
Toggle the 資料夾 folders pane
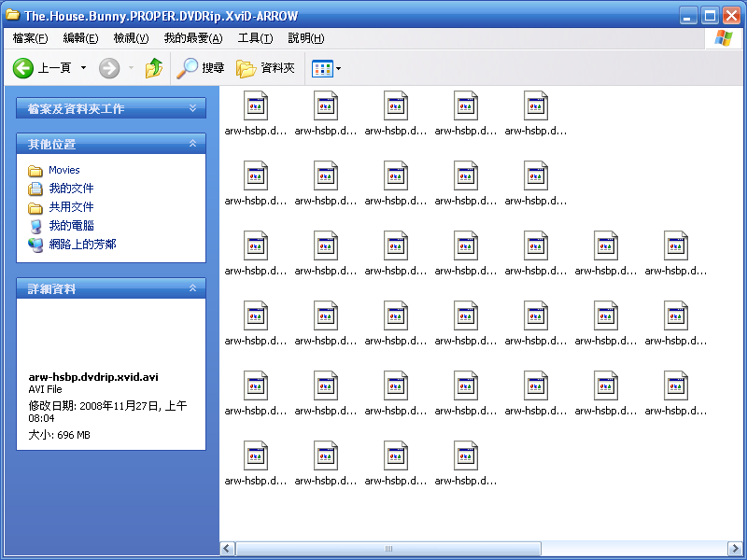pos(265,68)
